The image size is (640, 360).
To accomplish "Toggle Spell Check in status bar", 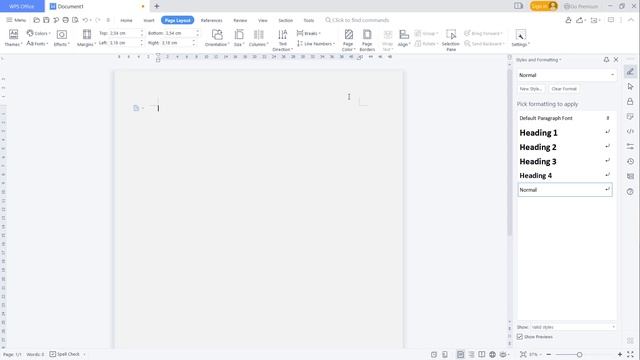I will [64, 354].
